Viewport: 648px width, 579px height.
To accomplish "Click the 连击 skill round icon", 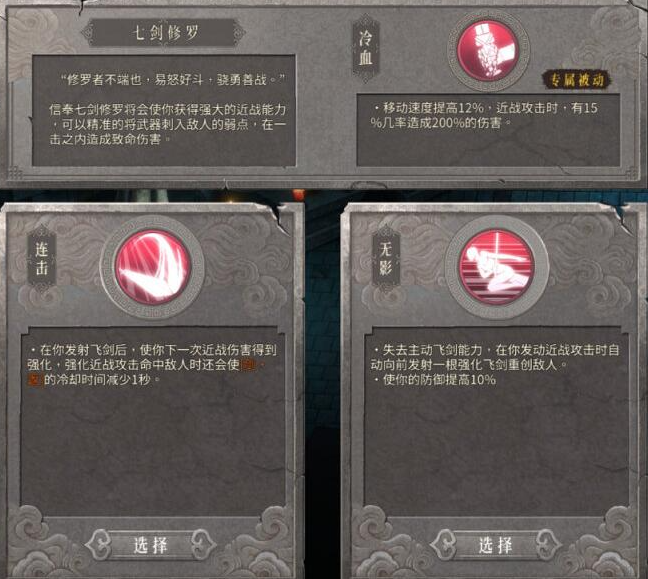I will [x=152, y=267].
